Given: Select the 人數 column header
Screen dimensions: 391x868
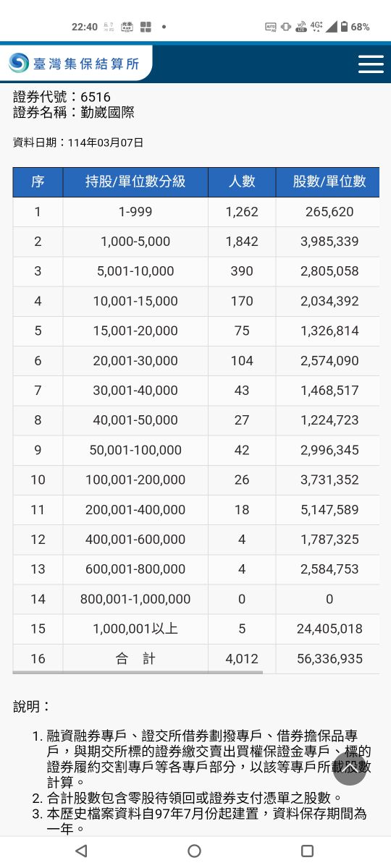Looking at the screenshot, I should pyautogui.click(x=242, y=182).
